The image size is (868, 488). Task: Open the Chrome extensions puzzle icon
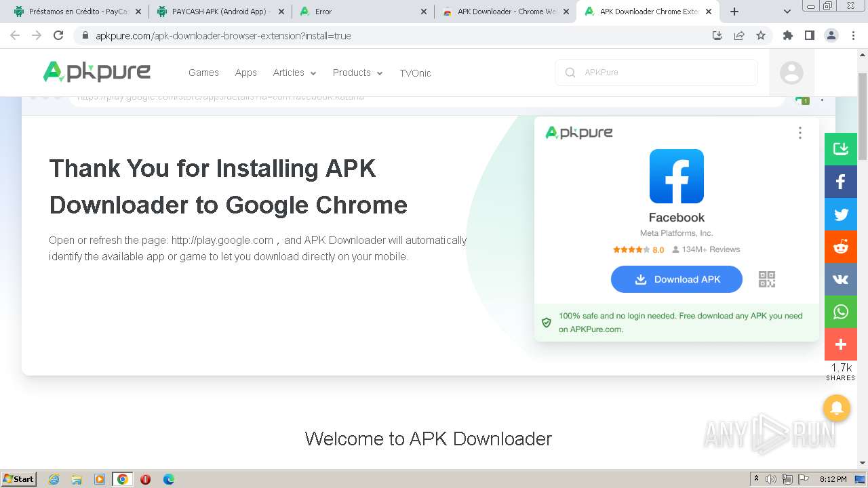pos(788,35)
